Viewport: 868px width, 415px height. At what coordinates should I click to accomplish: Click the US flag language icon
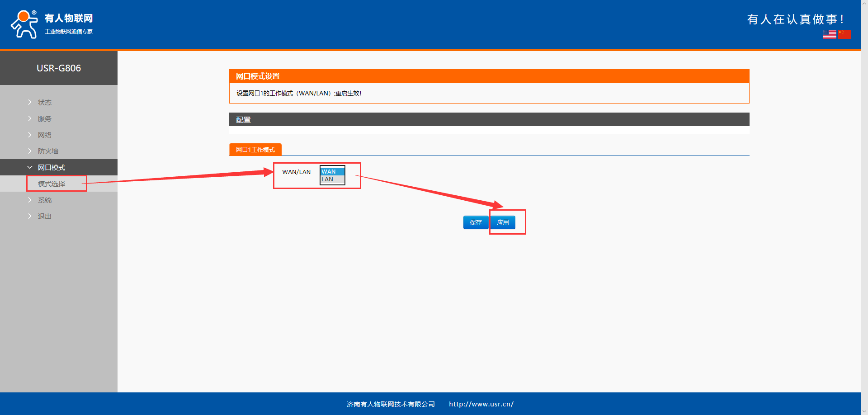pyautogui.click(x=829, y=34)
